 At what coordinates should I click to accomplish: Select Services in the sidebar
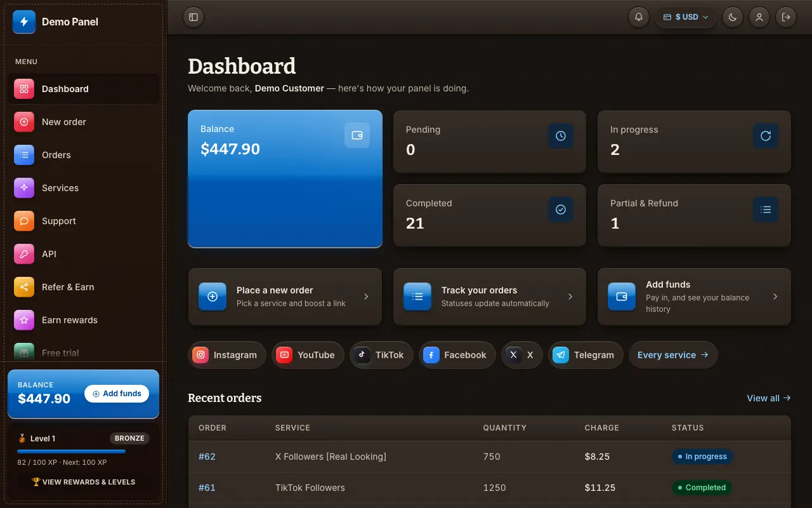(83, 188)
